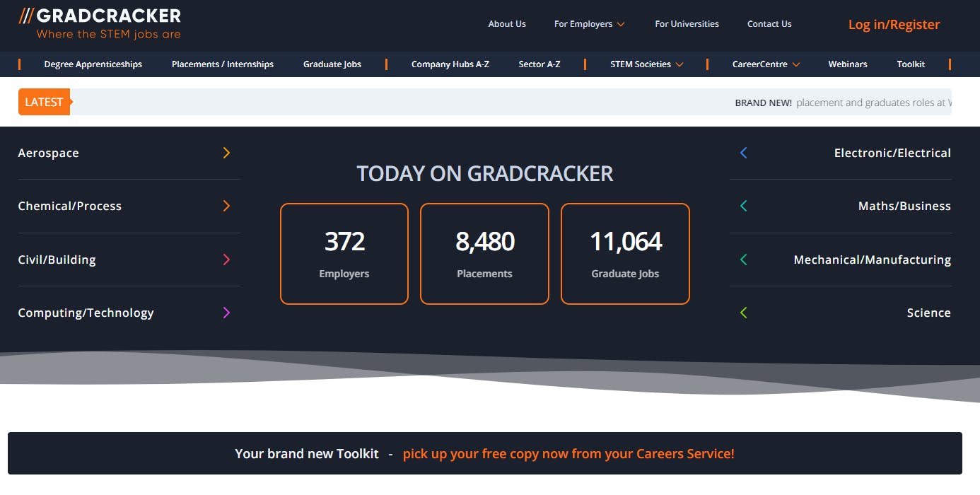This screenshot has width=980, height=495.
Task: Click the Gradcracker logo
Action: click(x=100, y=23)
